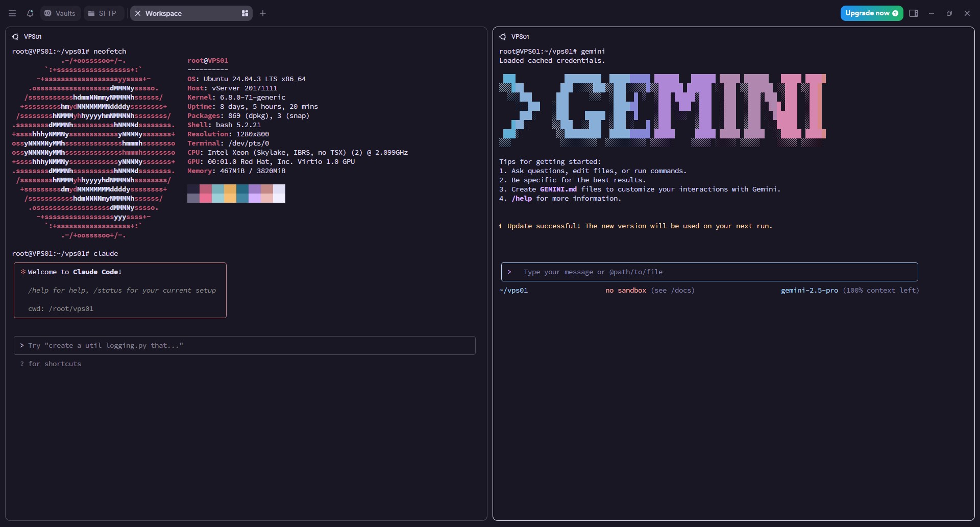Viewport: 980px width, 527px height.
Task: Click the 'Shell: bash 5.2.21' line
Action: [x=224, y=125]
